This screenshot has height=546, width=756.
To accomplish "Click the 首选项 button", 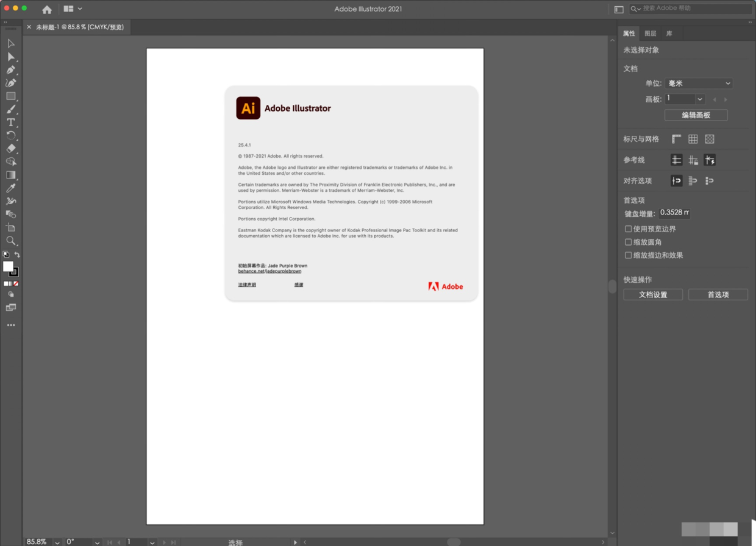I will coord(718,294).
